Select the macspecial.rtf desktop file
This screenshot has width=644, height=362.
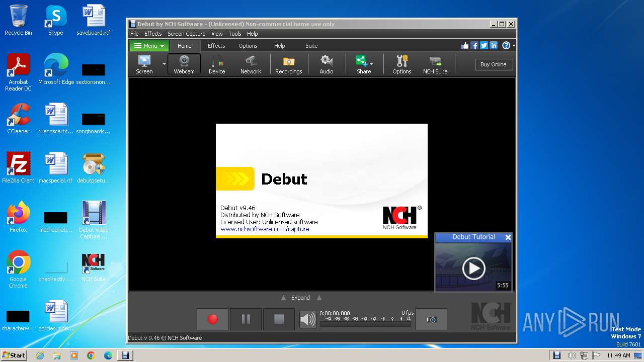56,168
